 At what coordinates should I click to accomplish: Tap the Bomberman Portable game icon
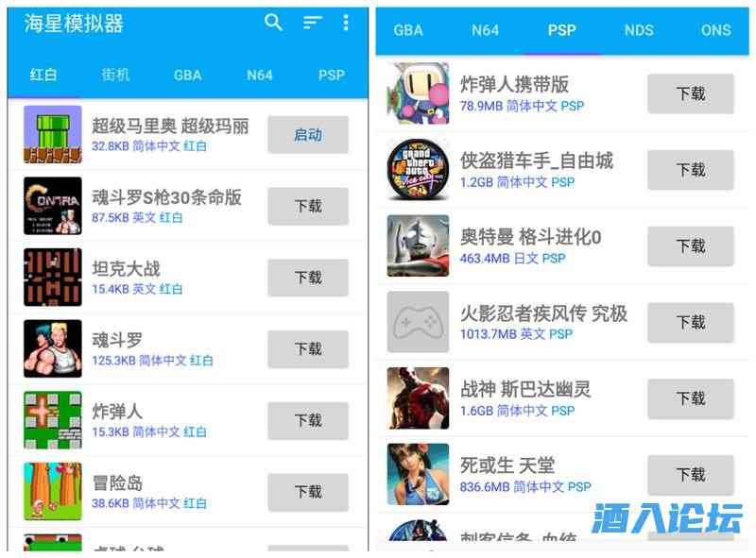418,93
